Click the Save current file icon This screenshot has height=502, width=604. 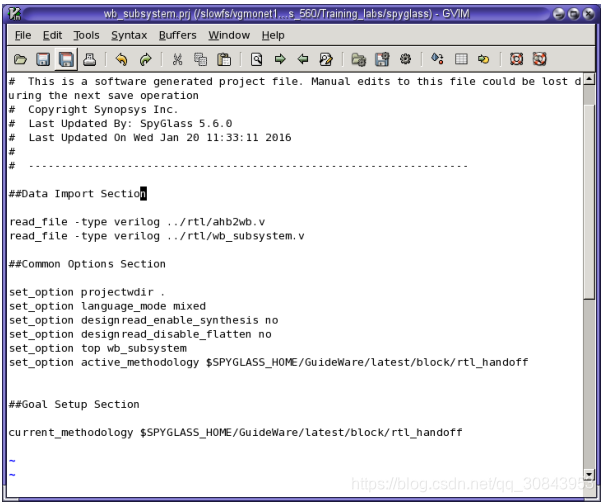tap(43, 60)
